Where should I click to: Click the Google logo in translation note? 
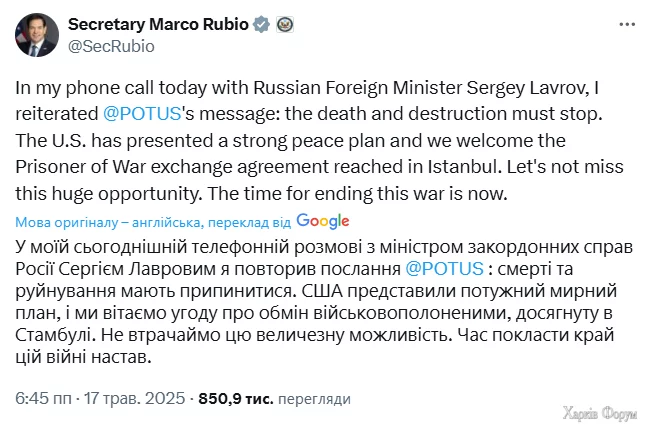coord(323,221)
